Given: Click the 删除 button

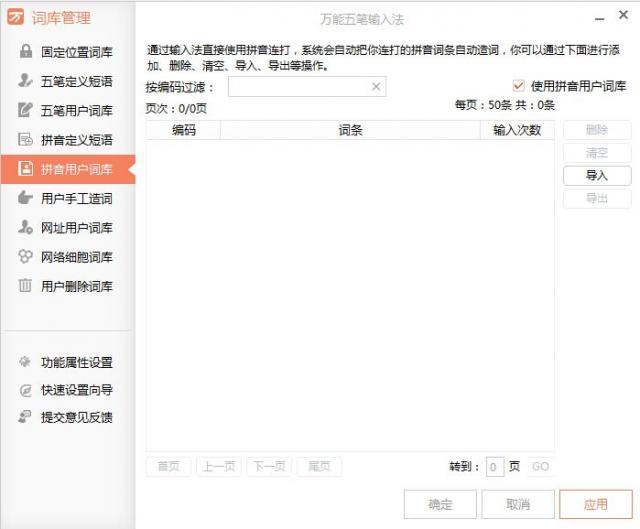Looking at the screenshot, I should click(597, 130).
